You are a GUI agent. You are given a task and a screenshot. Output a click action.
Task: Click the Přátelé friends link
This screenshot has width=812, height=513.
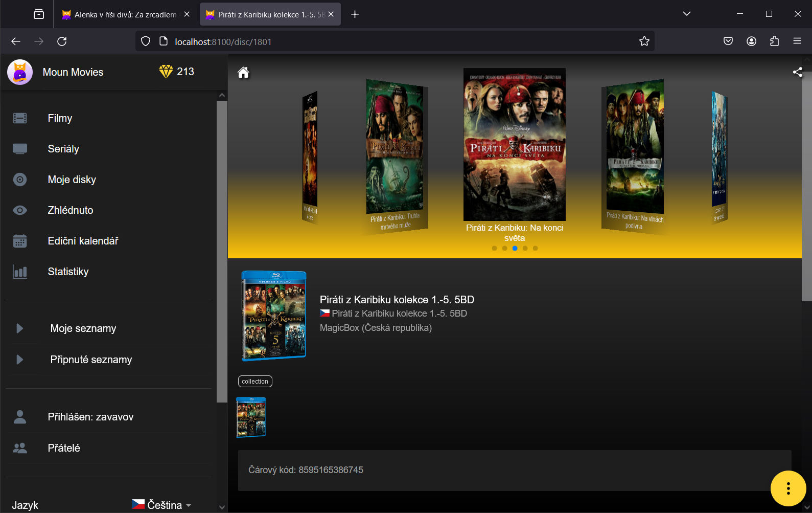(x=64, y=448)
